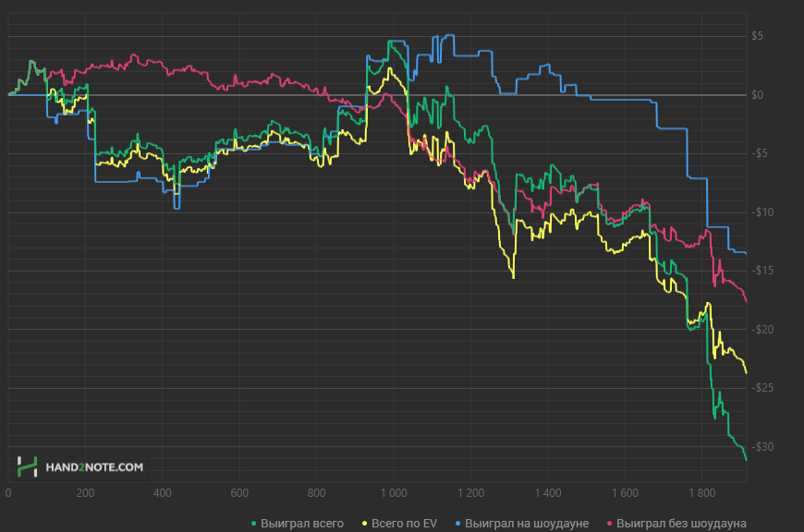Click the '-$15' y-axis label
The width and height of the screenshot is (804, 532).
pyautogui.click(x=762, y=271)
